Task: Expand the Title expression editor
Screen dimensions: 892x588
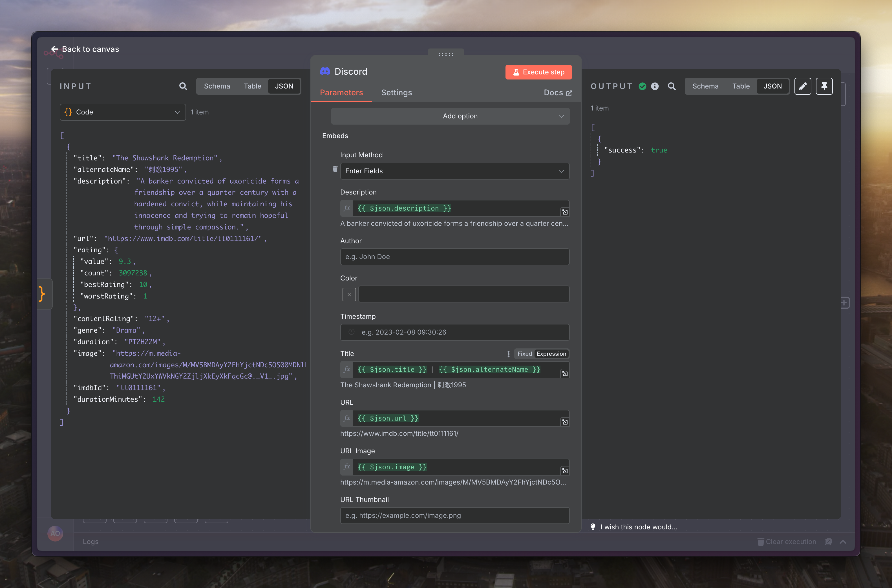Action: pyautogui.click(x=565, y=373)
